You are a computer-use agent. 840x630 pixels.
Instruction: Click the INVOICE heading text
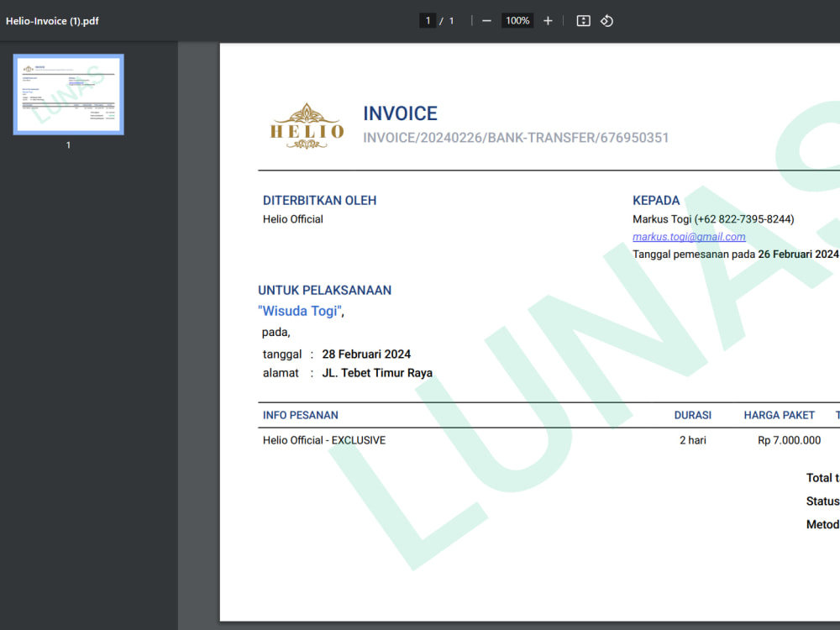point(400,113)
